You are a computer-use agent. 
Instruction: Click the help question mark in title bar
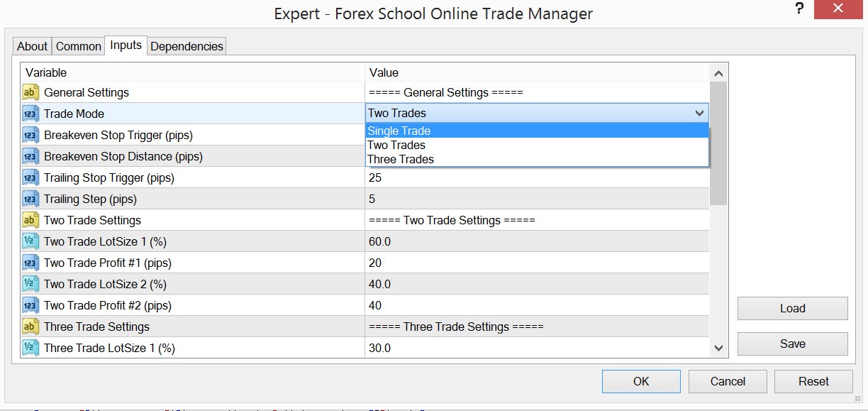tap(800, 9)
